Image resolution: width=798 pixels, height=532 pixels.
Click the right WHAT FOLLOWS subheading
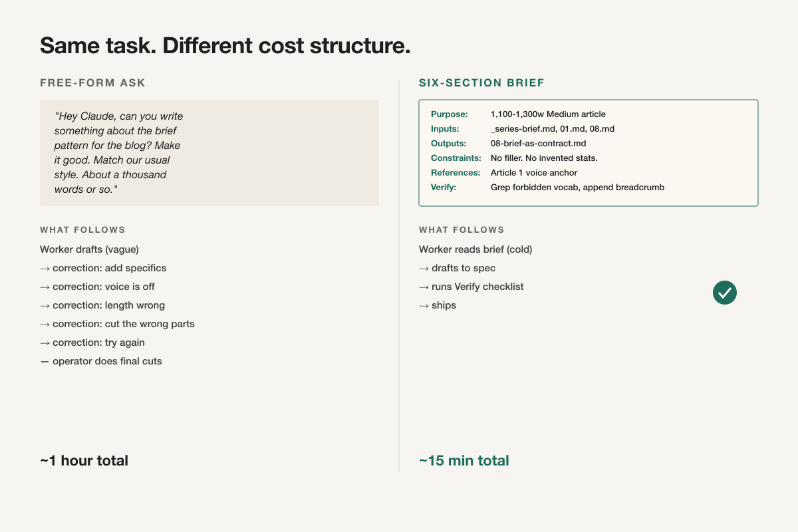pyautogui.click(x=462, y=230)
